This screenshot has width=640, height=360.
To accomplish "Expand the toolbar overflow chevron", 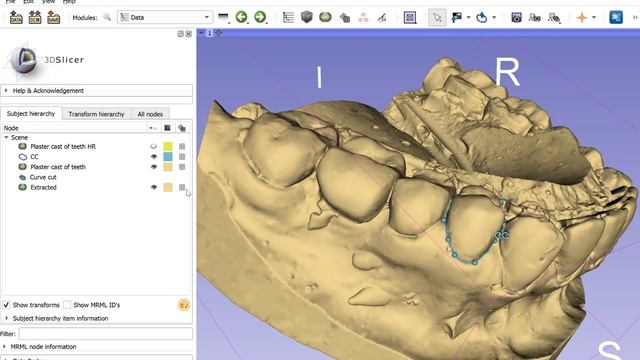I will coord(635,17).
